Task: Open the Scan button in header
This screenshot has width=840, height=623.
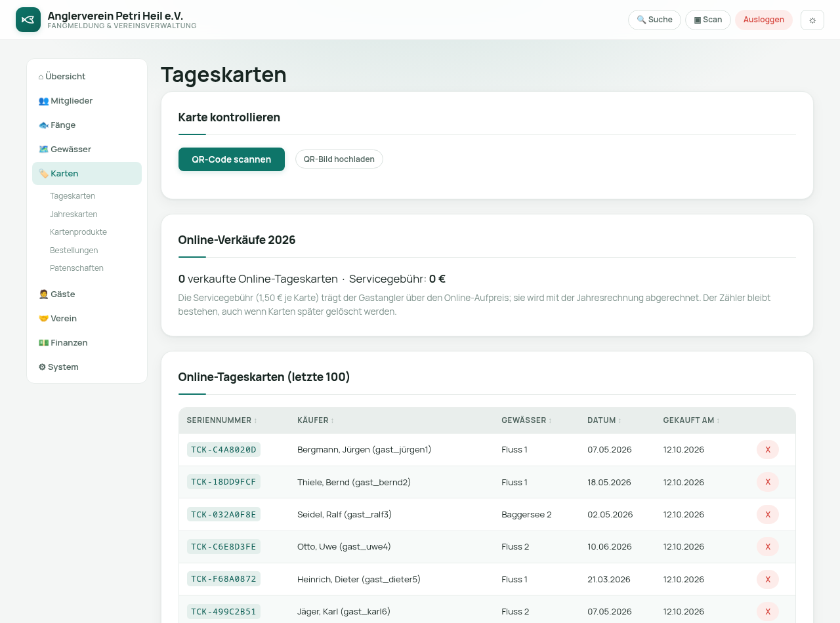Action: pyautogui.click(x=708, y=20)
